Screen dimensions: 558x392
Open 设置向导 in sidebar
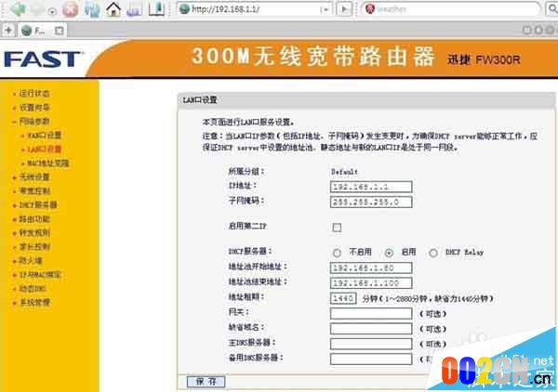coord(34,108)
